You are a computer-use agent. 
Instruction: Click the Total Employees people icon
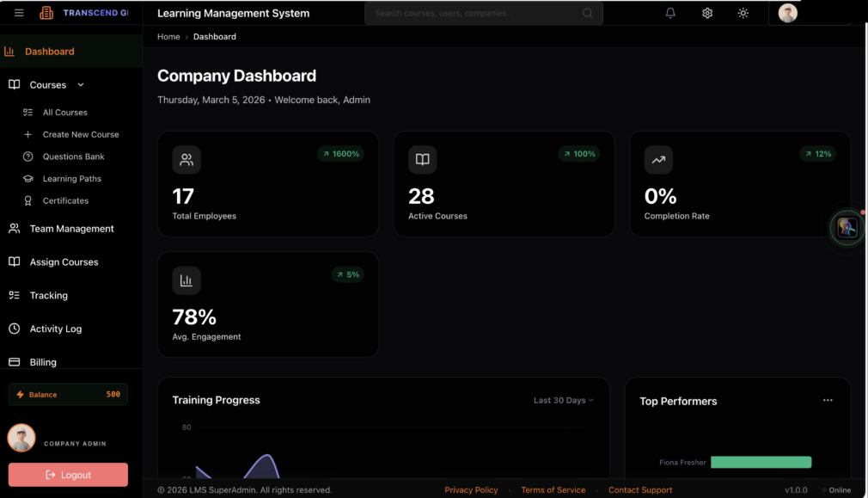(x=186, y=160)
